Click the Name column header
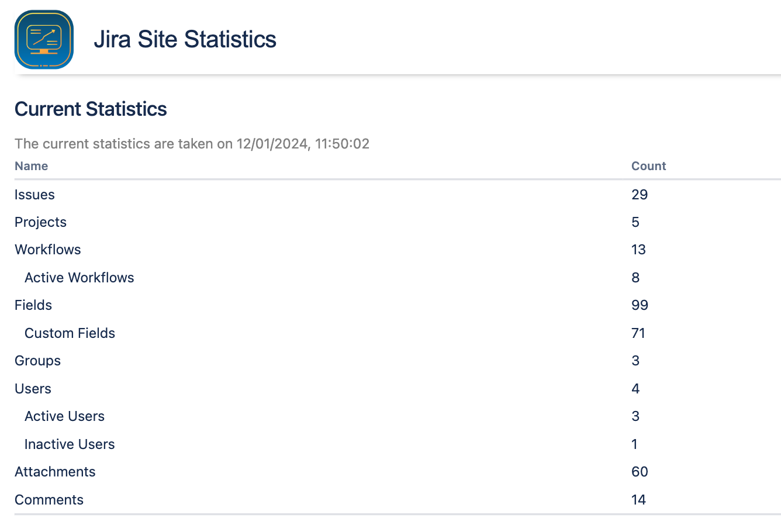The width and height of the screenshot is (781, 532). 32,166
